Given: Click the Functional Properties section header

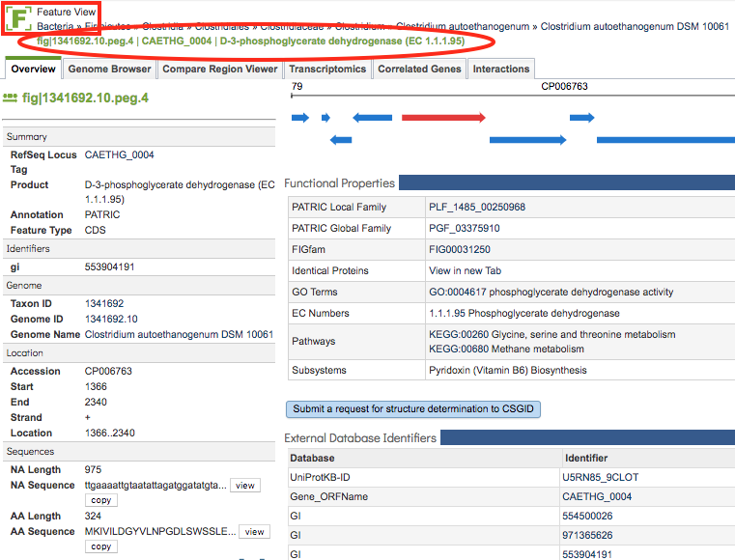Looking at the screenshot, I should [339, 182].
